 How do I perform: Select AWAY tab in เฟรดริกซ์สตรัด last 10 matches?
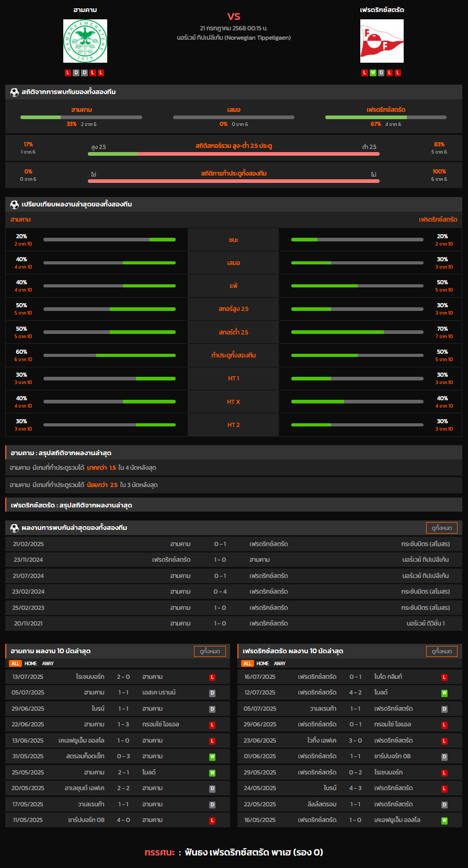pos(280,664)
